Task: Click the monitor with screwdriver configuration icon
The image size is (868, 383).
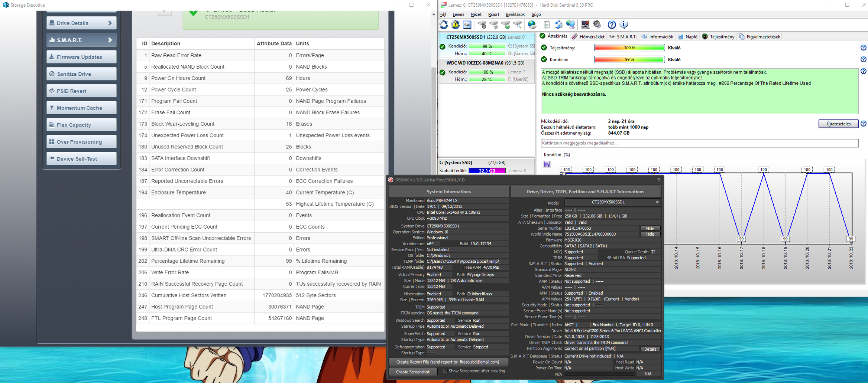Action: [x=585, y=25]
